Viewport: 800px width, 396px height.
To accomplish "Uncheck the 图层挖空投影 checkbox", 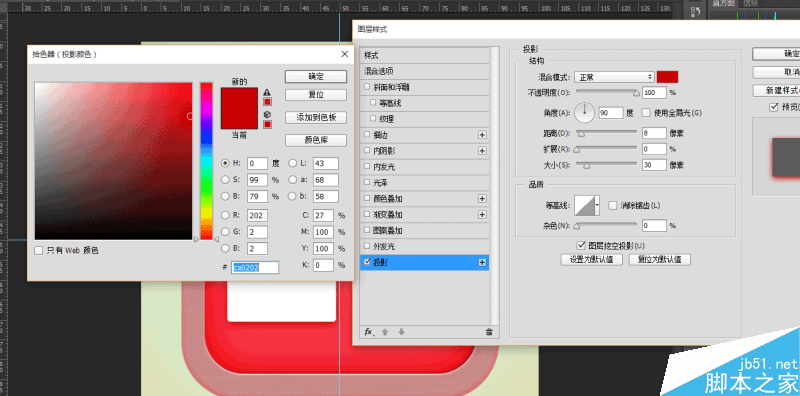I will point(581,245).
